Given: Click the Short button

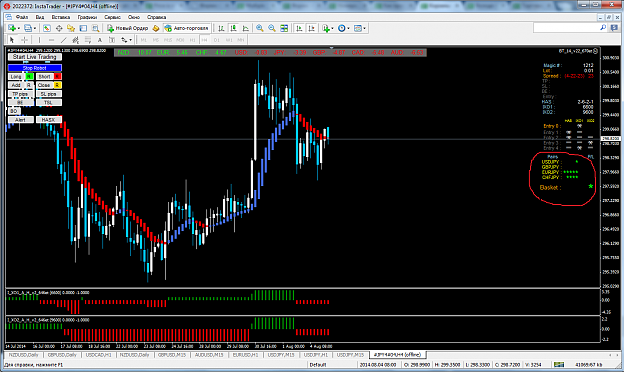Looking at the screenshot, I should (45, 77).
